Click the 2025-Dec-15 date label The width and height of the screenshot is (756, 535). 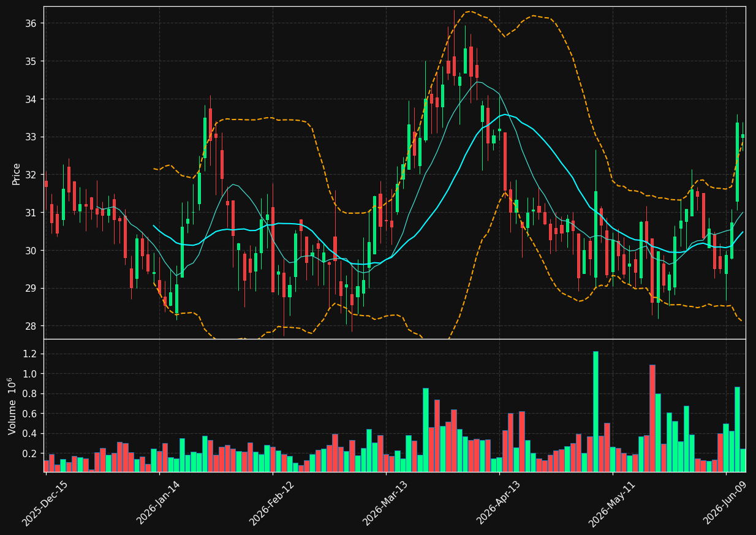click(45, 503)
